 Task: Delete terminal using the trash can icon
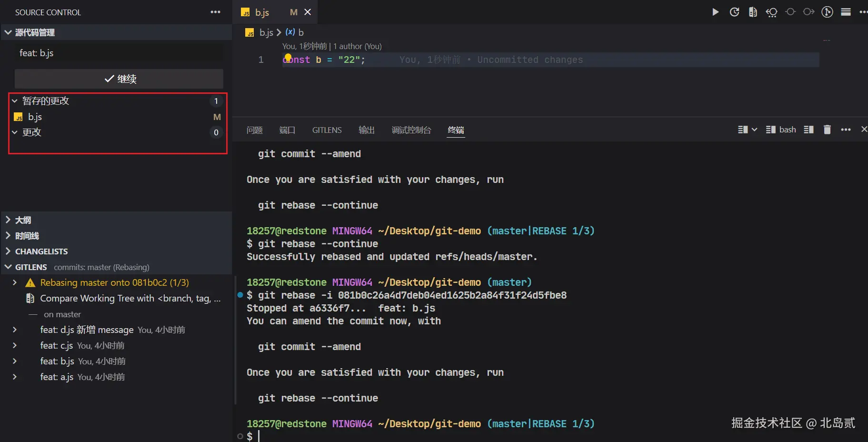pyautogui.click(x=827, y=130)
